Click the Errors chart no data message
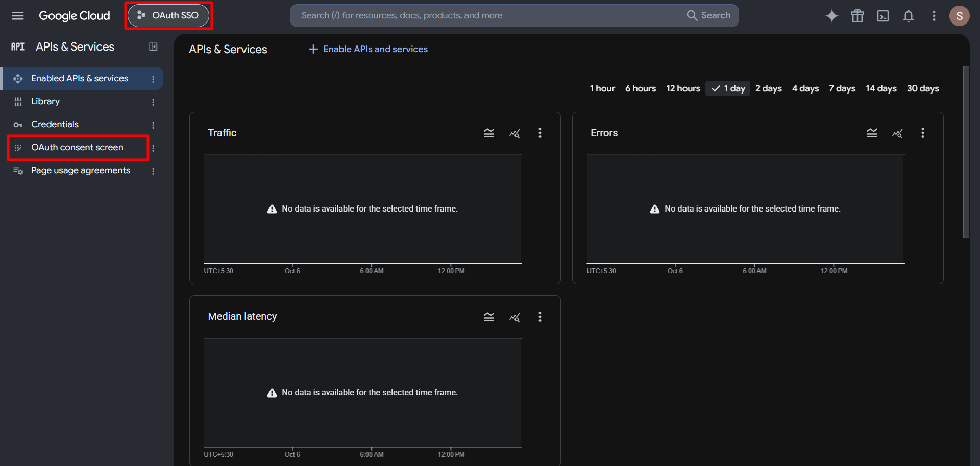This screenshot has height=466, width=980. (745, 209)
